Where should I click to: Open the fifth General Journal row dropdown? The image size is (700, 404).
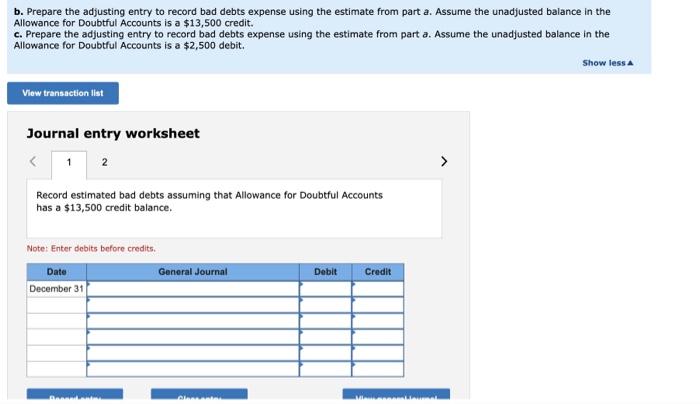coord(193,353)
